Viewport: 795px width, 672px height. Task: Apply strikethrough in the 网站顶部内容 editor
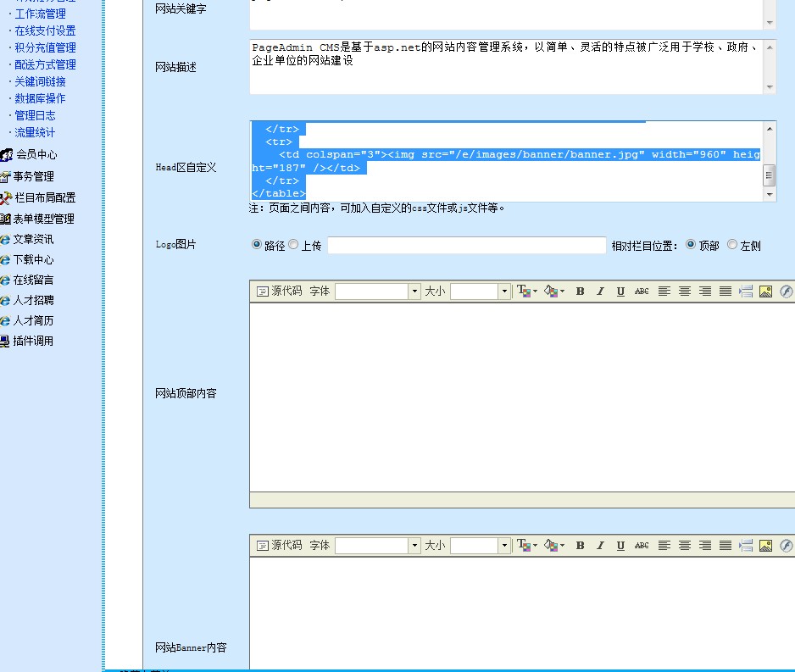coord(642,292)
